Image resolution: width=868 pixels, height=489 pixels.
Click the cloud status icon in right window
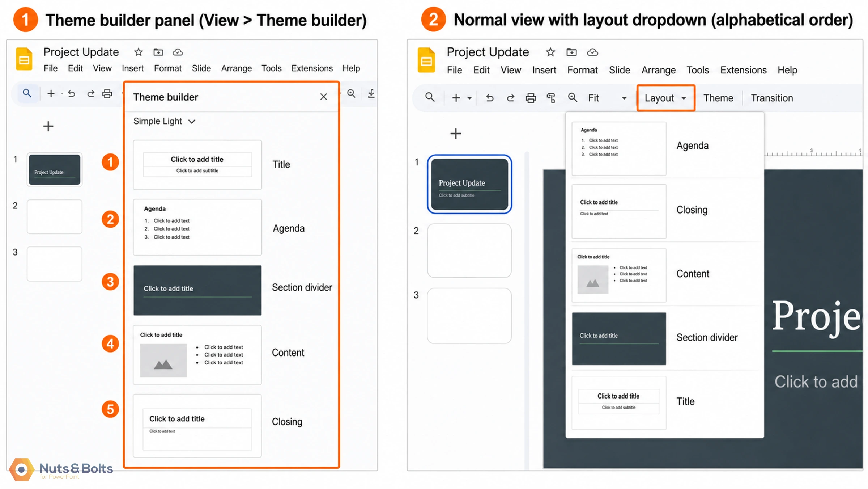pyautogui.click(x=592, y=52)
